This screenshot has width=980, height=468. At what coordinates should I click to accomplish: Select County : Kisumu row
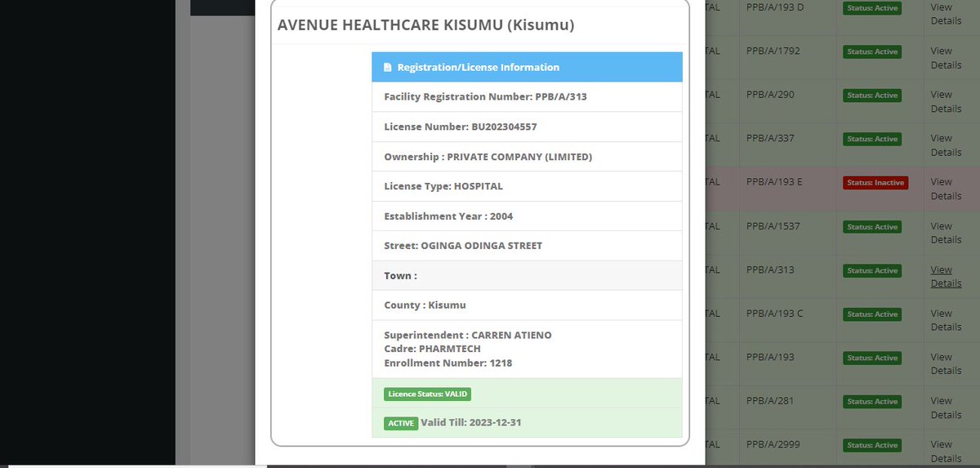pos(527,305)
